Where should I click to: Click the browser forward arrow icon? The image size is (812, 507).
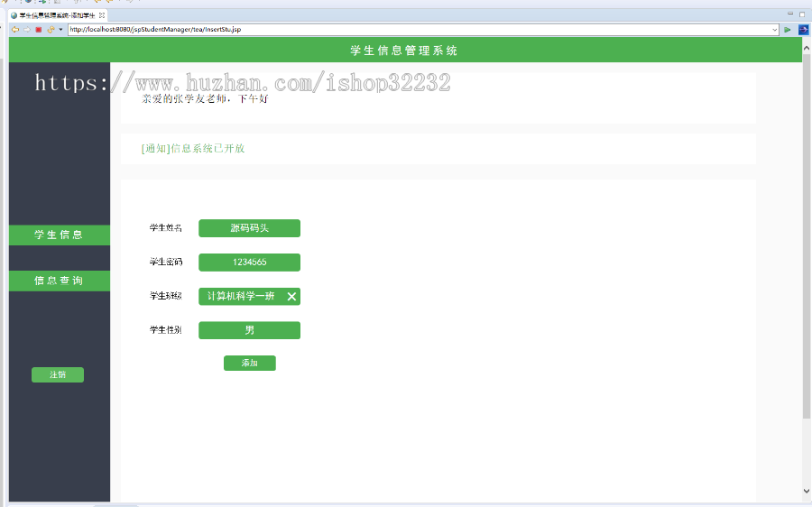pyautogui.click(x=27, y=30)
